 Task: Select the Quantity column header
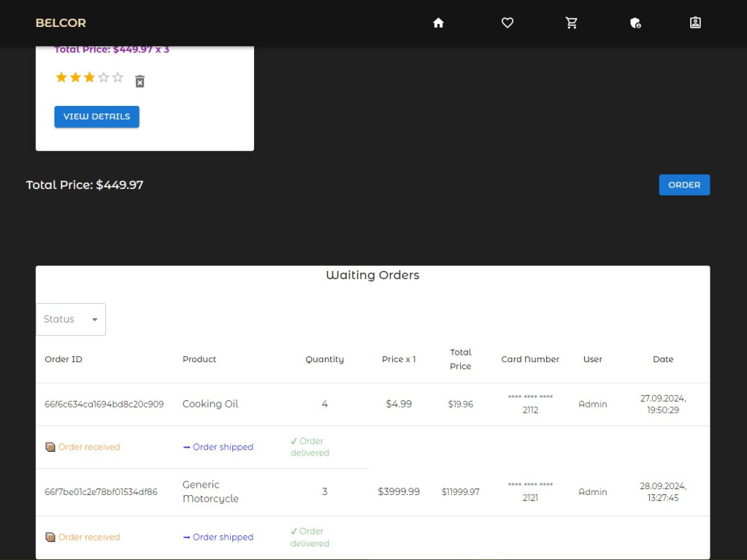point(324,360)
